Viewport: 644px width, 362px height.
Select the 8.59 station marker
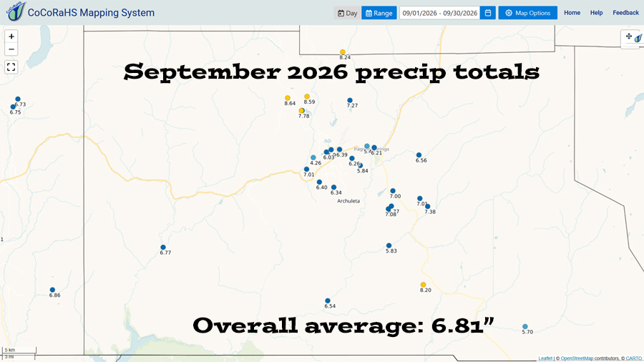[307, 97]
